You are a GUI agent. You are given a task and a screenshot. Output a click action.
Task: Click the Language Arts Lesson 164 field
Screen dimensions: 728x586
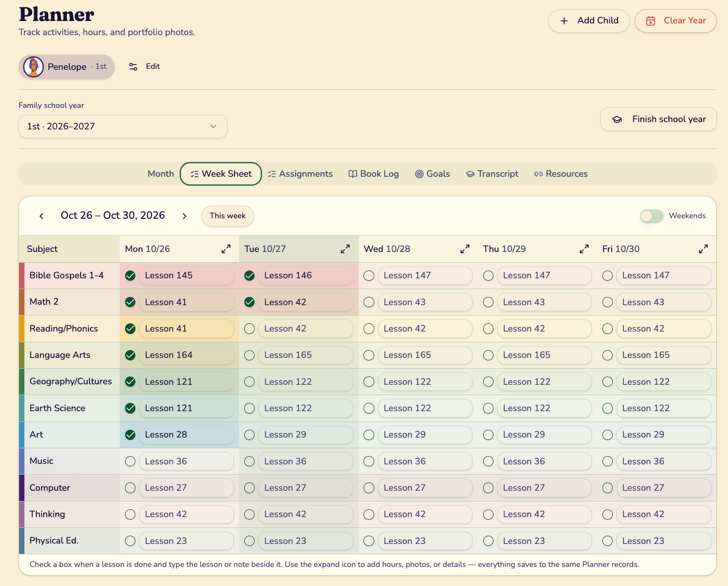point(187,355)
